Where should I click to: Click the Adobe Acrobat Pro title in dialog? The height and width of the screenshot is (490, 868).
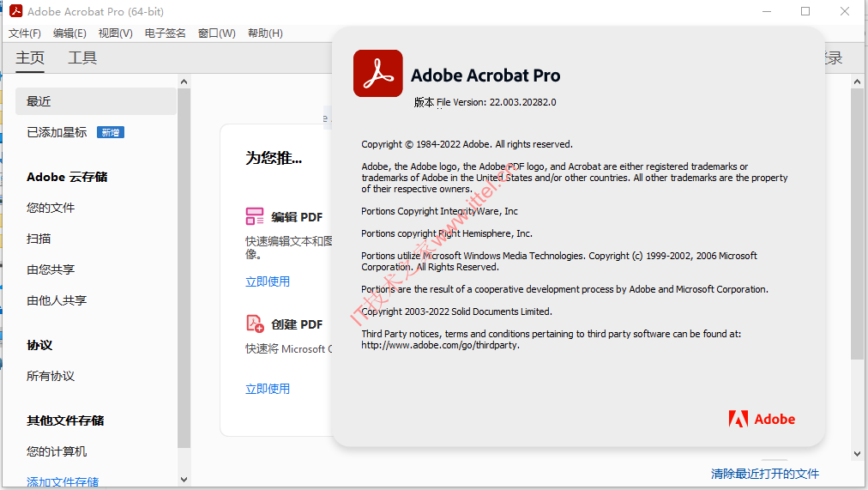coord(485,76)
